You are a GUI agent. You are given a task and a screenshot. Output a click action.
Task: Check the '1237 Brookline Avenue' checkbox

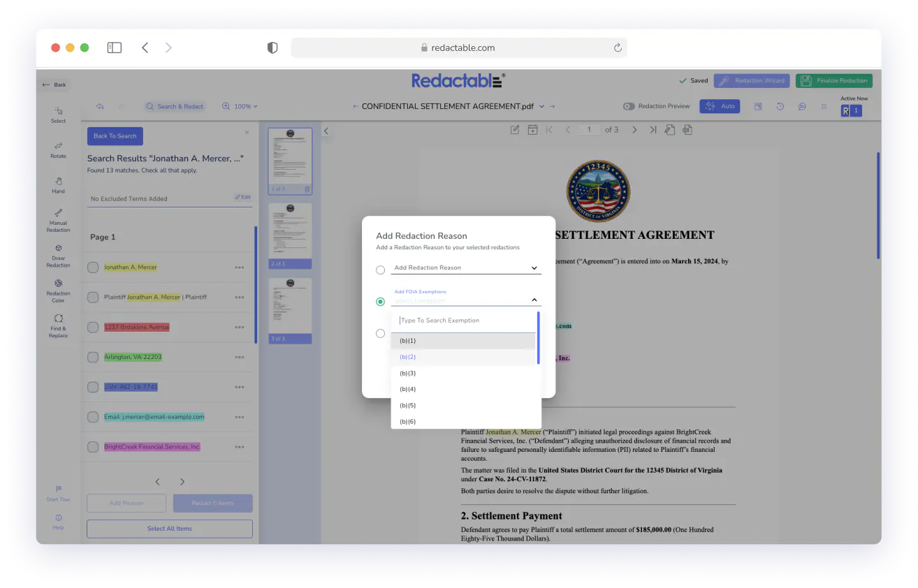tap(93, 327)
